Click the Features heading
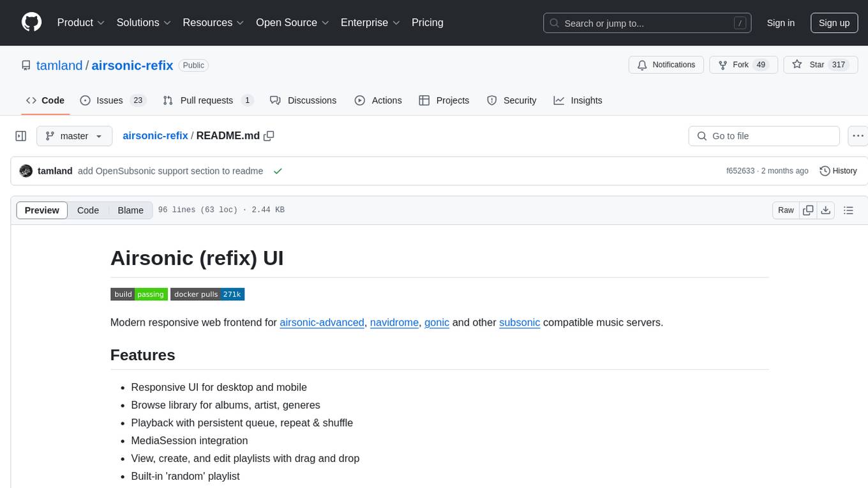This screenshot has height=488, width=868. pyautogui.click(x=143, y=355)
